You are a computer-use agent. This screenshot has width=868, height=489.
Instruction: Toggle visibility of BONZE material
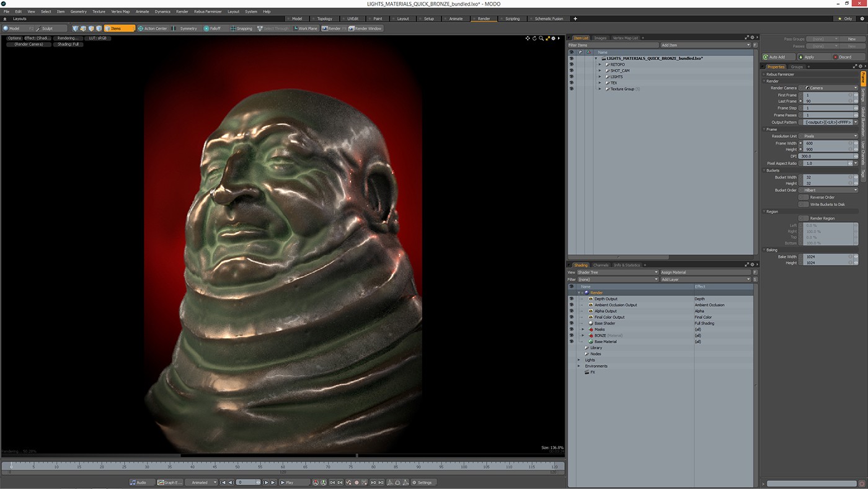click(571, 336)
